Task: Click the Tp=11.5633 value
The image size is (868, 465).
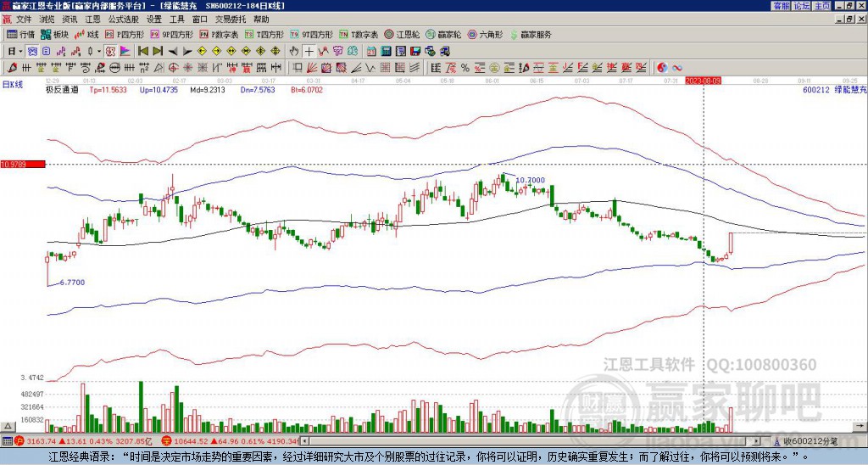Action: click(108, 90)
